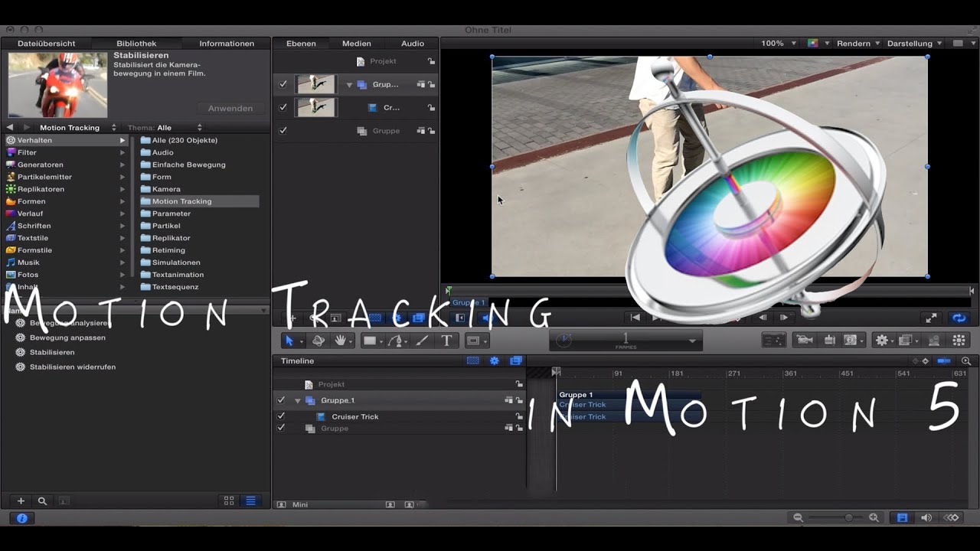Screen dimensions: 980x551
Task: Toggle lock on Projekt layer
Action: (431, 61)
